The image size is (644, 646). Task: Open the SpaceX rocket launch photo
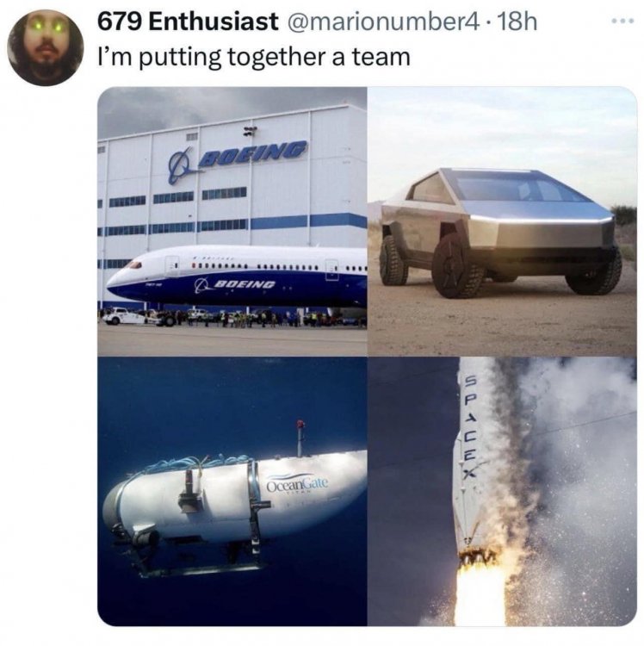(x=502, y=491)
